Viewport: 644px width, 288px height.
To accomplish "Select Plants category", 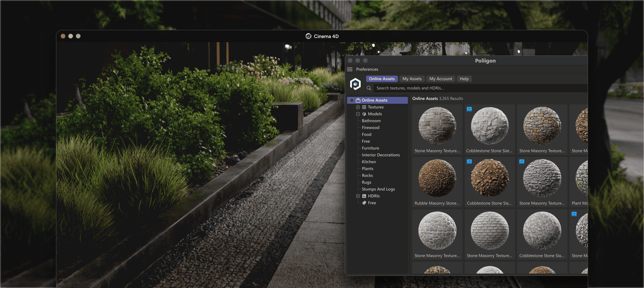I will tap(368, 169).
